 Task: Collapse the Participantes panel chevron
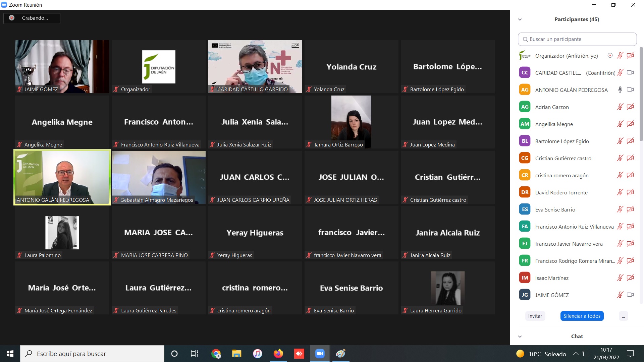(x=520, y=19)
